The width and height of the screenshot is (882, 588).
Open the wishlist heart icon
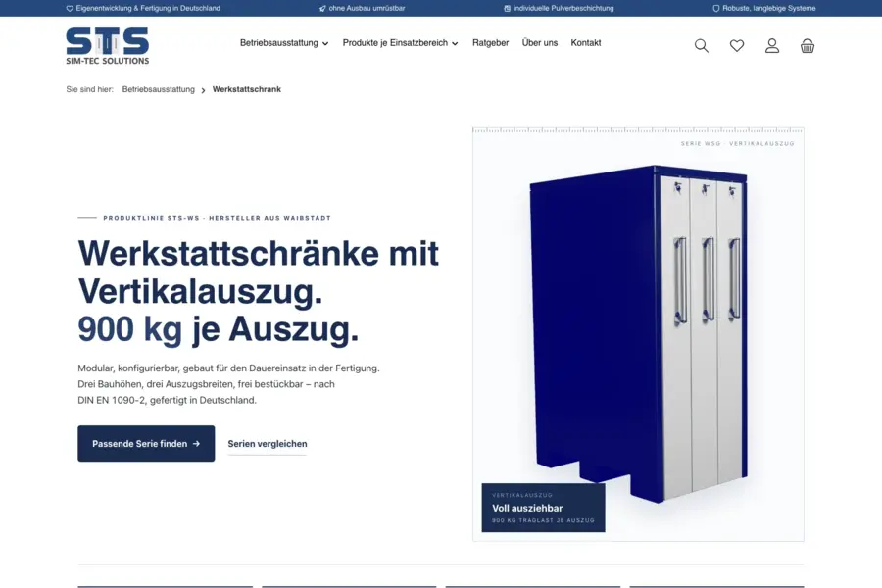pyautogui.click(x=737, y=46)
